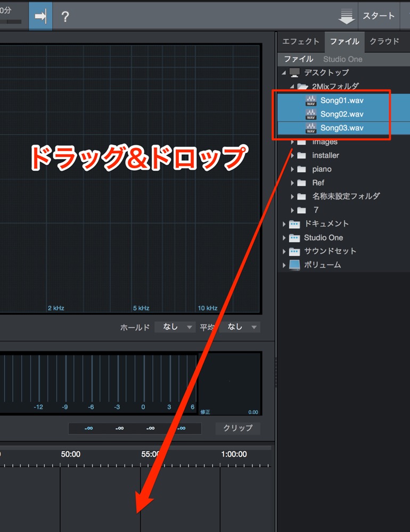Switch to the ファイル browser tab
The image size is (410, 532).
(x=345, y=41)
